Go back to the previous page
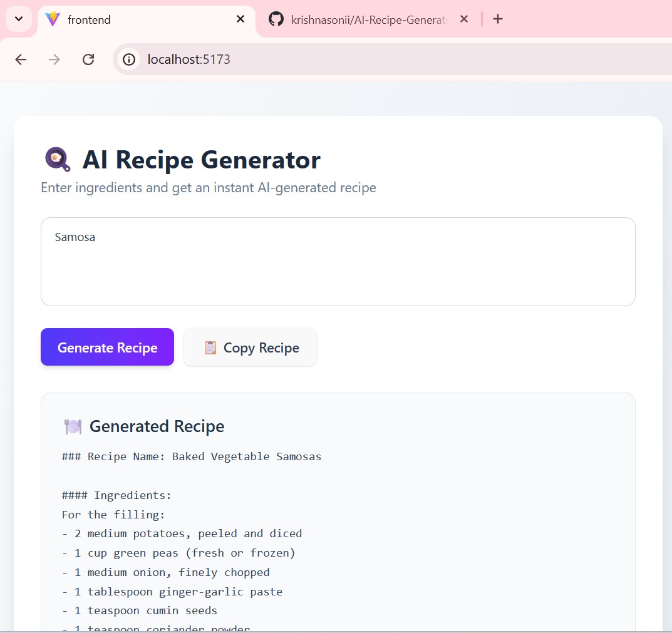This screenshot has height=633, width=672. pos(21,59)
